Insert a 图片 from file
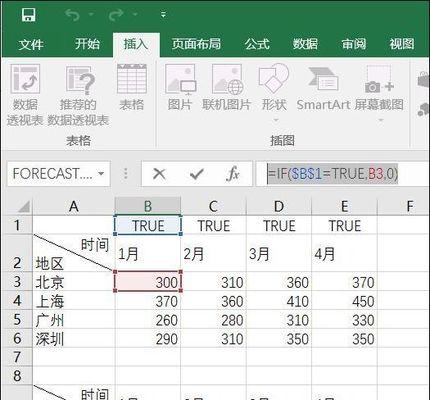Image resolution: width=430 pixels, height=400 pixels. coord(180,87)
